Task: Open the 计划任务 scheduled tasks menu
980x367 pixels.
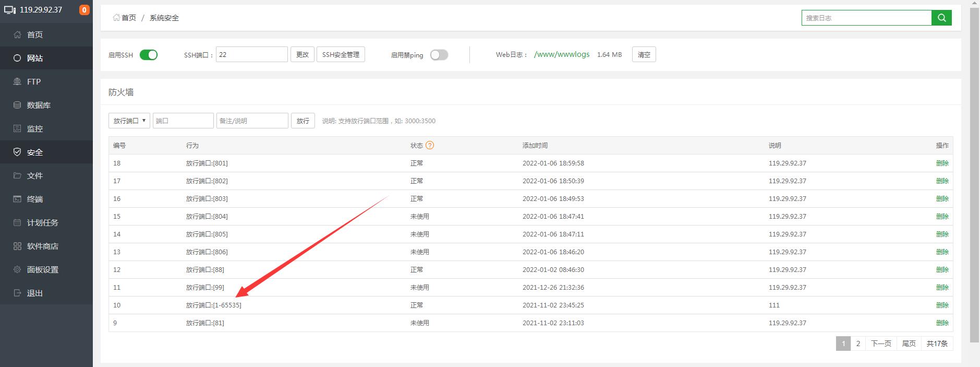Action: point(42,222)
